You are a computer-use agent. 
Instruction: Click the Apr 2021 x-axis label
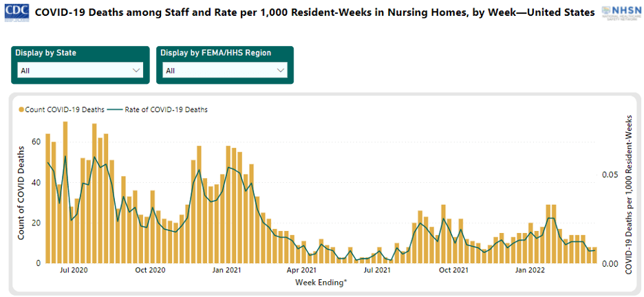pos(301,271)
